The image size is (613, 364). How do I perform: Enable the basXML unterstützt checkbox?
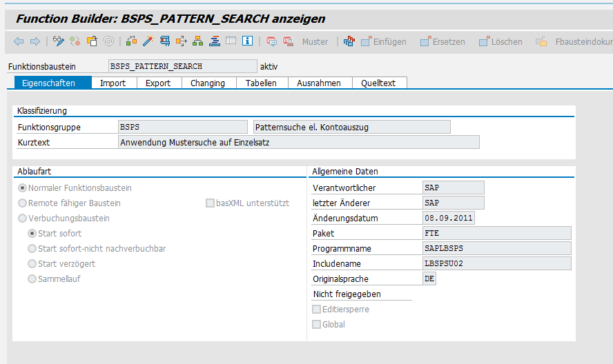click(211, 203)
